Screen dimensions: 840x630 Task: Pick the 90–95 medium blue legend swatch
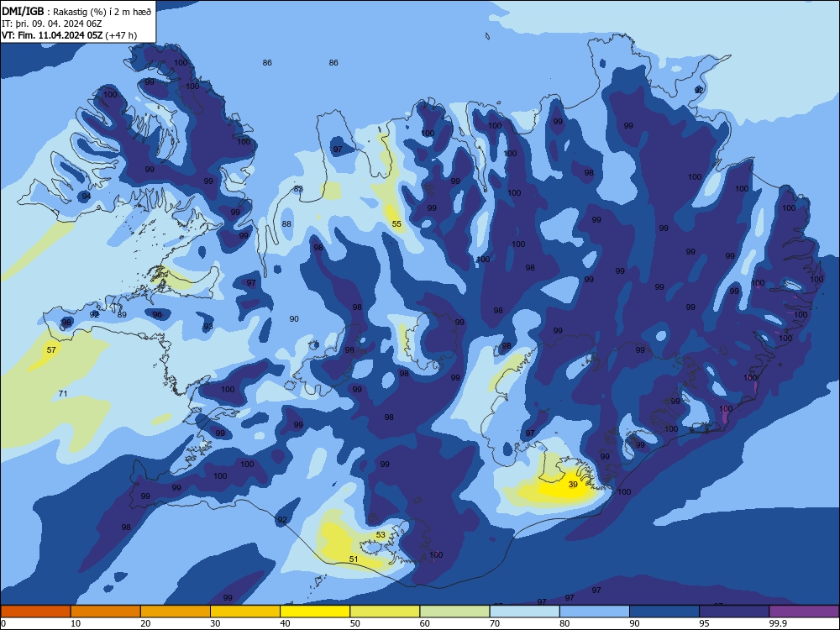pos(664,612)
